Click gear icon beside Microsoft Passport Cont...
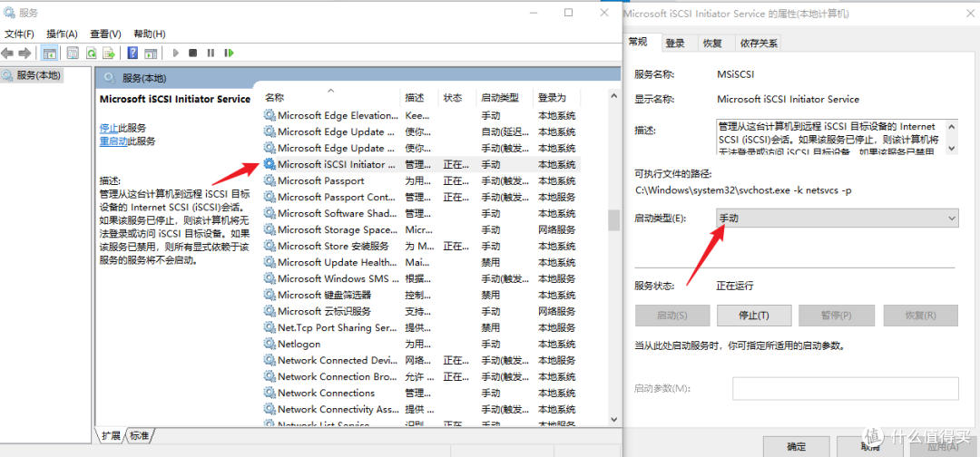Screen dimensions: 980x457 pos(269,197)
